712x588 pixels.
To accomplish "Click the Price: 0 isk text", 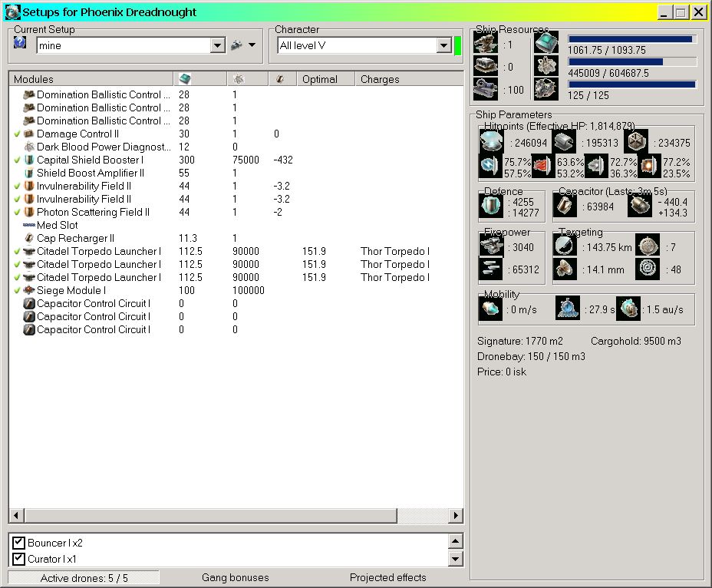I will pos(501,372).
